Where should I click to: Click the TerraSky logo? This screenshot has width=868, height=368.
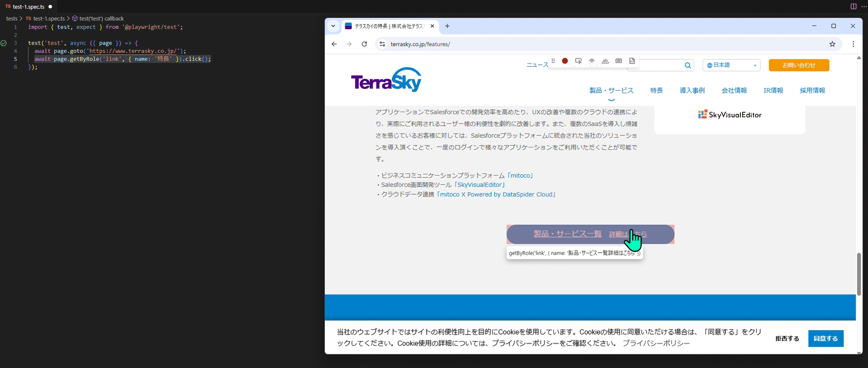(x=386, y=80)
